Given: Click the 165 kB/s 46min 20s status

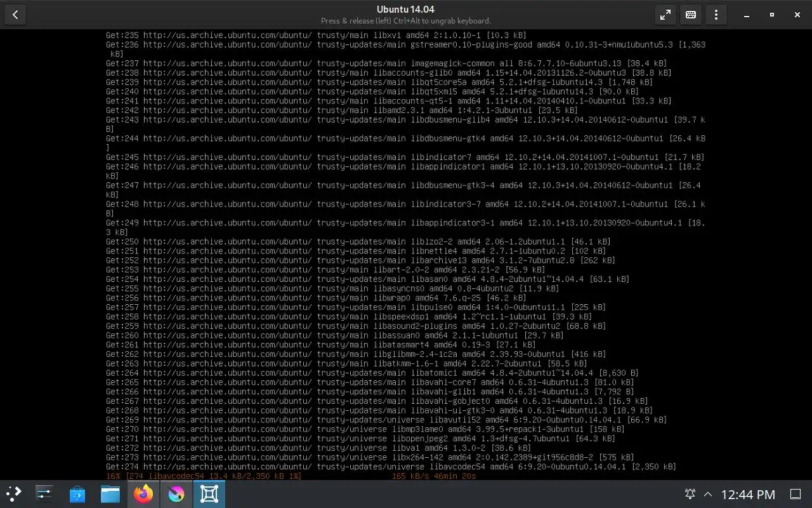Looking at the screenshot, I should (x=434, y=476).
